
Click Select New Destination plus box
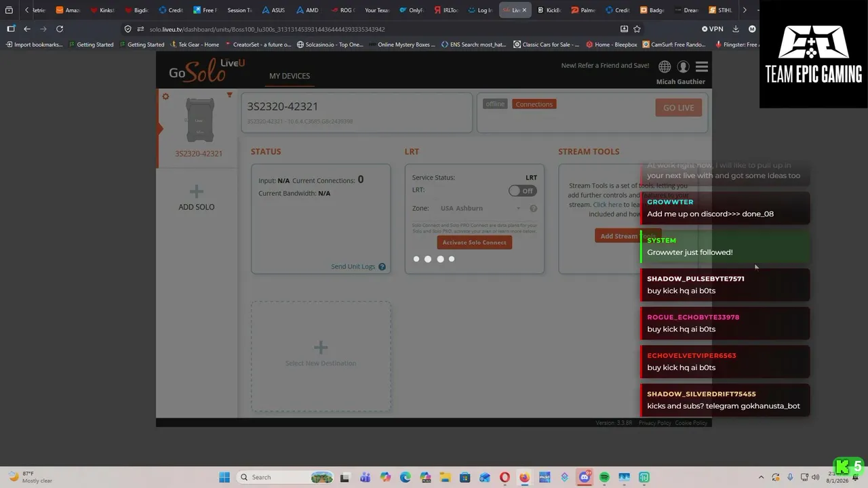(x=321, y=356)
